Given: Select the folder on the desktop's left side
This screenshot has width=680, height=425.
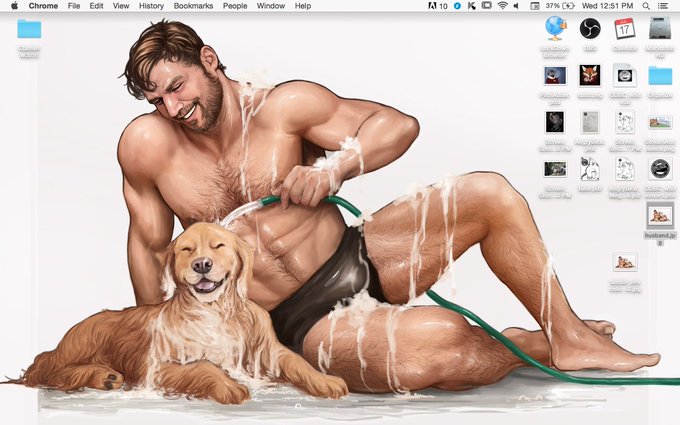Looking at the screenshot, I should 29,29.
